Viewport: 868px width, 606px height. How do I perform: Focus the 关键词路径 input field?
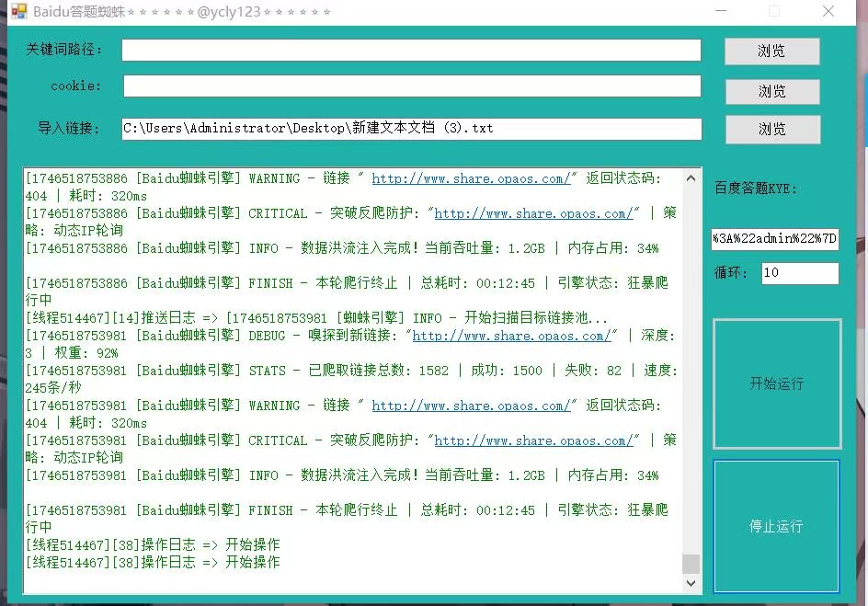tap(411, 50)
